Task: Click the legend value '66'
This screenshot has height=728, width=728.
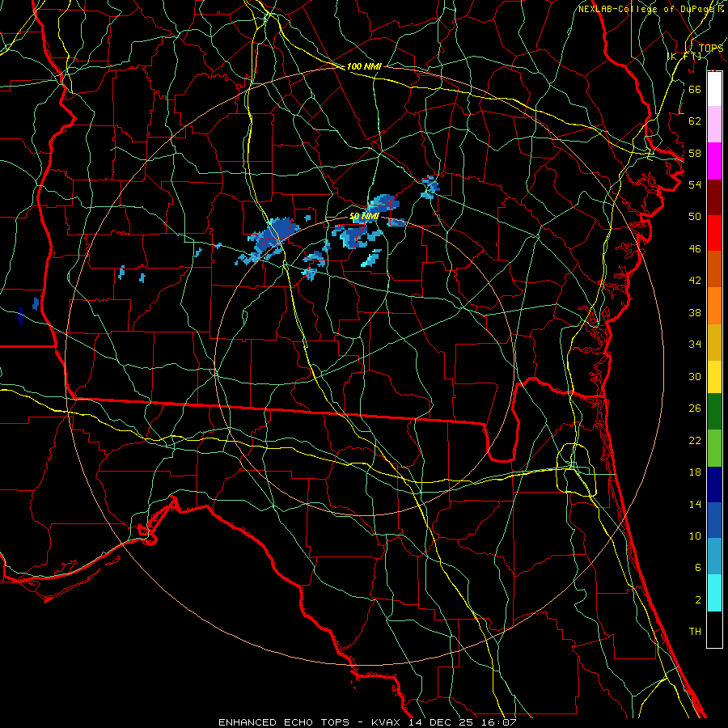Action: click(695, 89)
